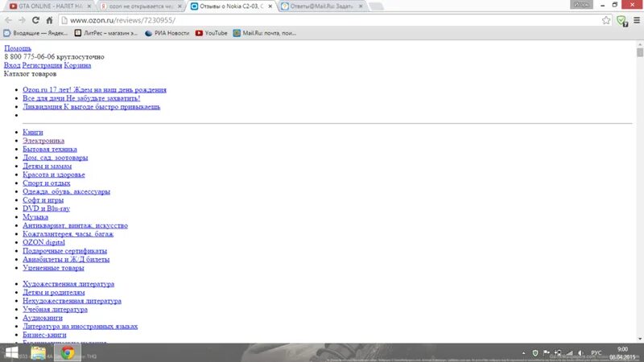
Task: Click the Вход link
Action: click(12, 65)
